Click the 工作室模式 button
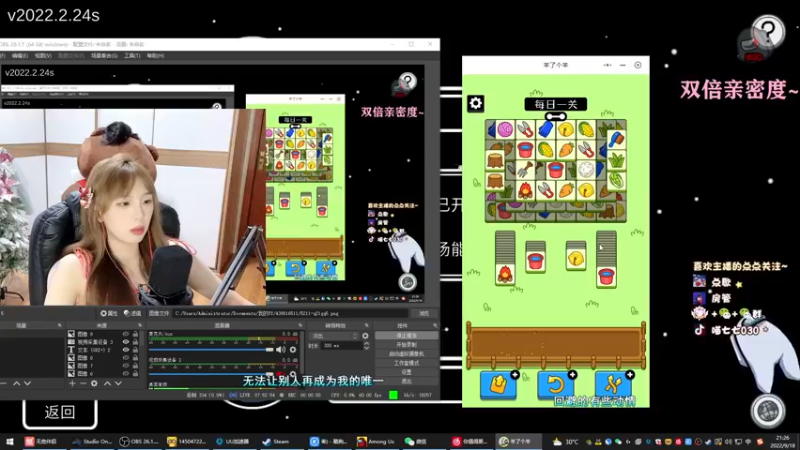The height and width of the screenshot is (450, 800). pyautogui.click(x=407, y=363)
